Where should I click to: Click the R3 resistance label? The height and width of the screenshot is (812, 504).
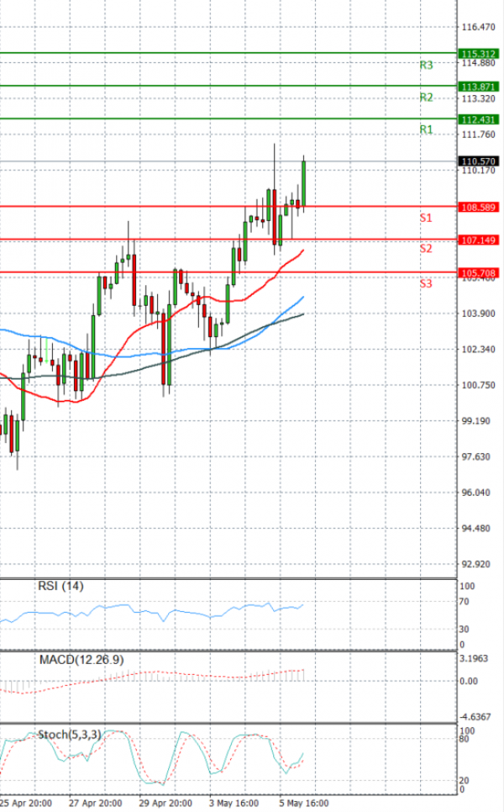tap(426, 66)
